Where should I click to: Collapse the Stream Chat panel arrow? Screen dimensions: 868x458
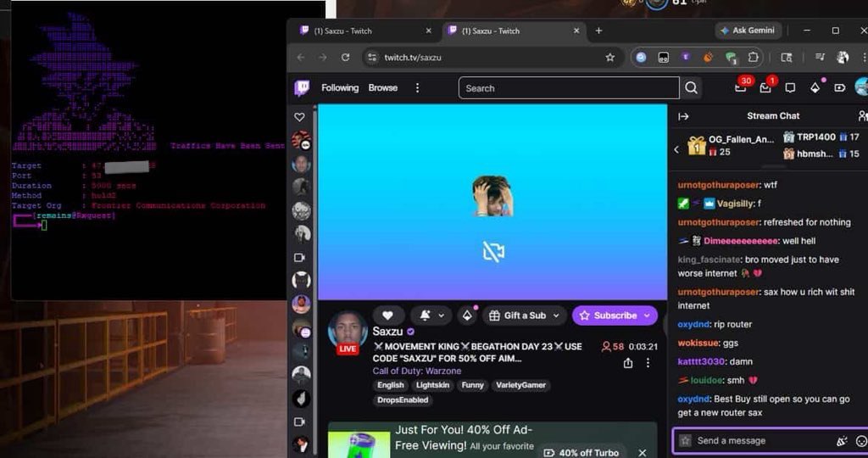(x=684, y=116)
